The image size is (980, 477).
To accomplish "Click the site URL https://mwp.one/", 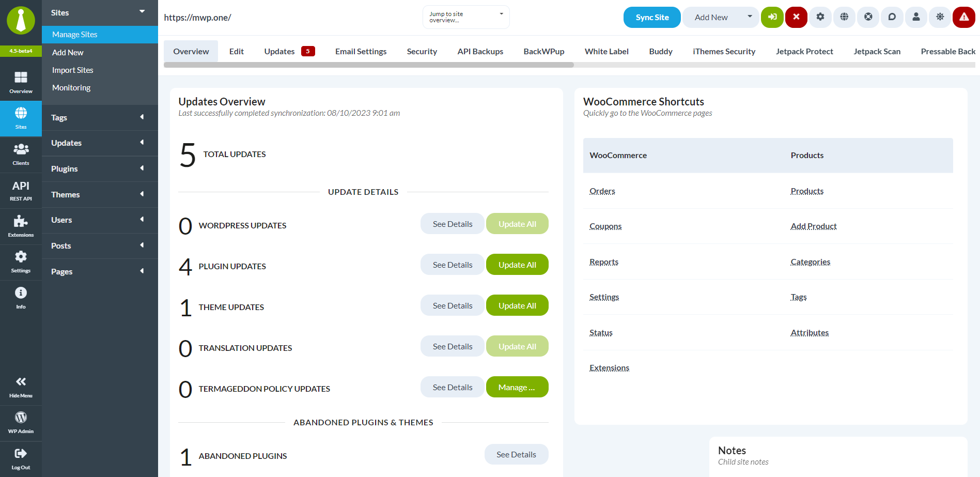I will tap(197, 18).
